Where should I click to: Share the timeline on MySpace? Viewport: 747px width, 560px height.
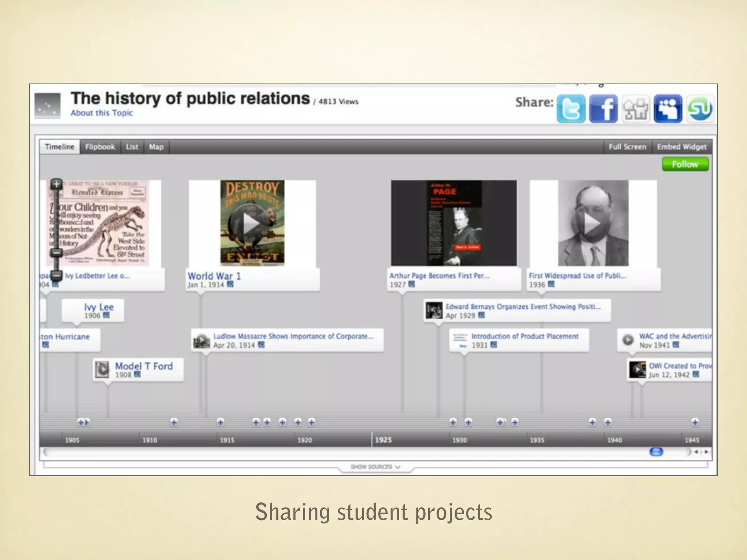pos(668,109)
